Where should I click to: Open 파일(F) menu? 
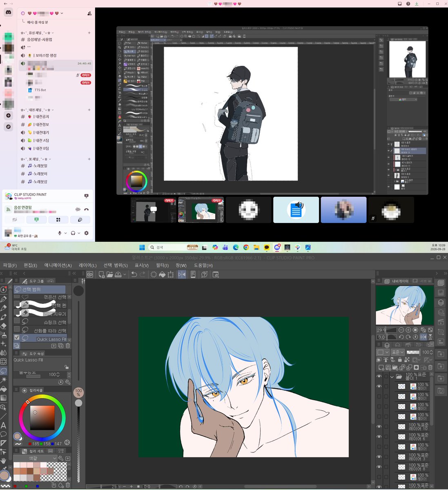pos(10,265)
